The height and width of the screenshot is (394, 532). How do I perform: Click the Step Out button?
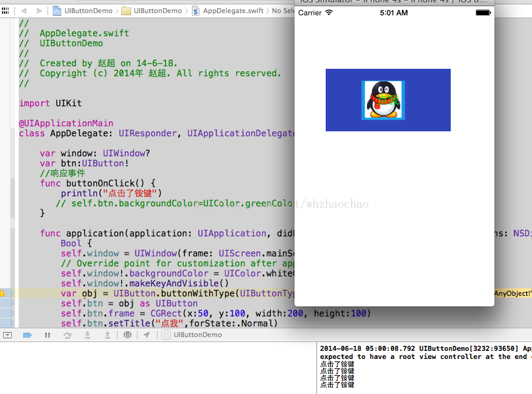108,335
